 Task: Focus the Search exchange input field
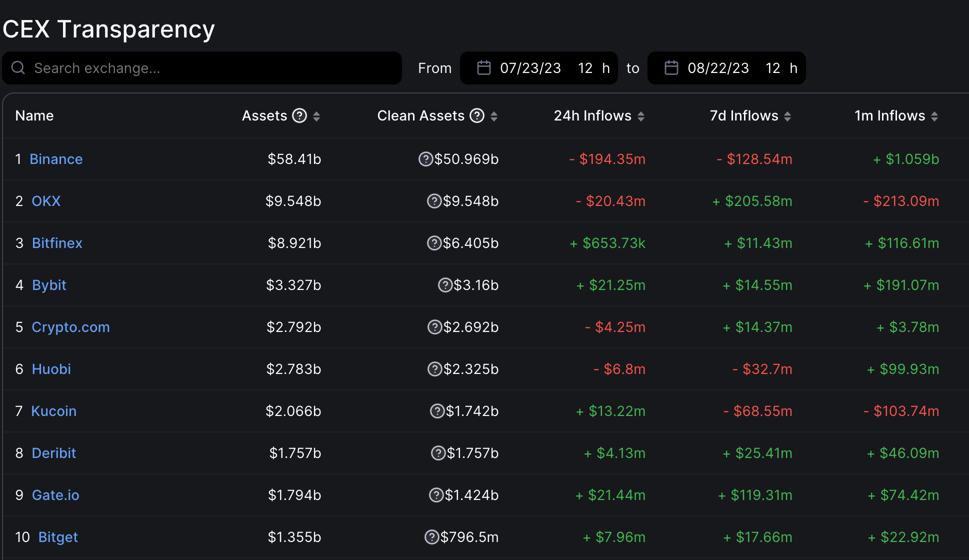[x=210, y=68]
